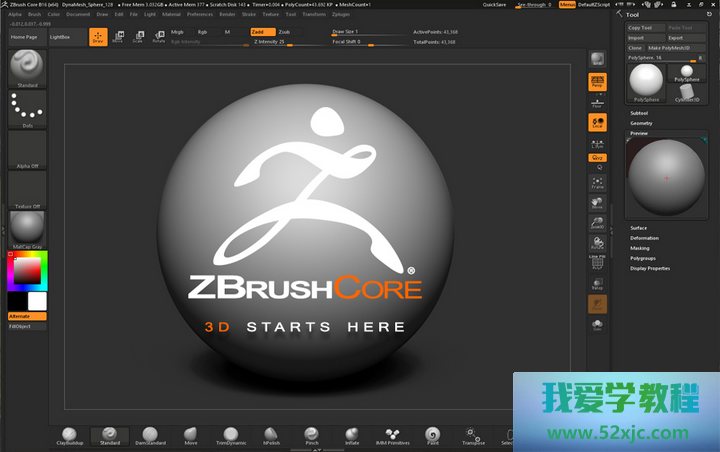720x452 pixels.
Task: Click the LightBox button
Action: tap(60, 37)
